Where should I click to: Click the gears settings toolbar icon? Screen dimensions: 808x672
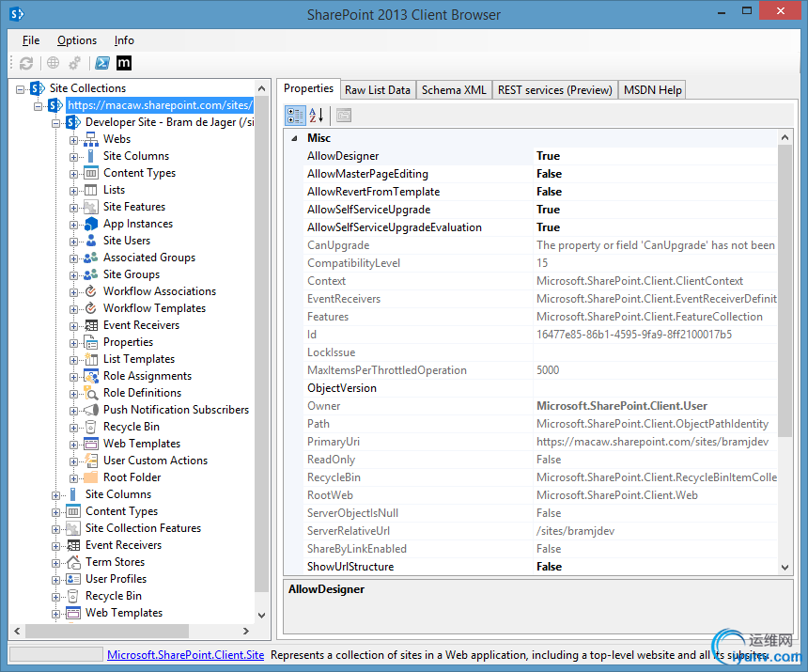pos(75,63)
